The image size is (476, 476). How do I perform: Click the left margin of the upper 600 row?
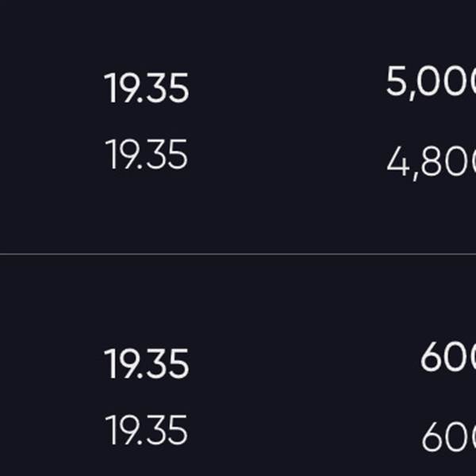[x=51, y=363]
